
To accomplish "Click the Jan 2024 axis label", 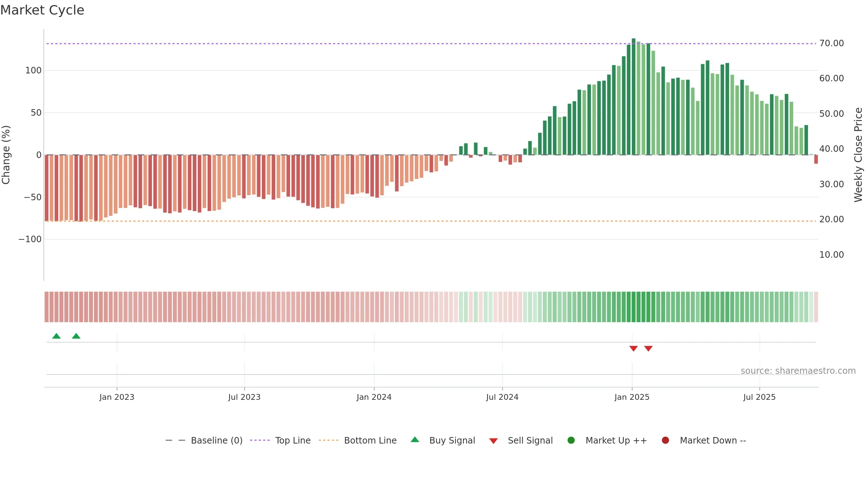I will coord(374,397).
